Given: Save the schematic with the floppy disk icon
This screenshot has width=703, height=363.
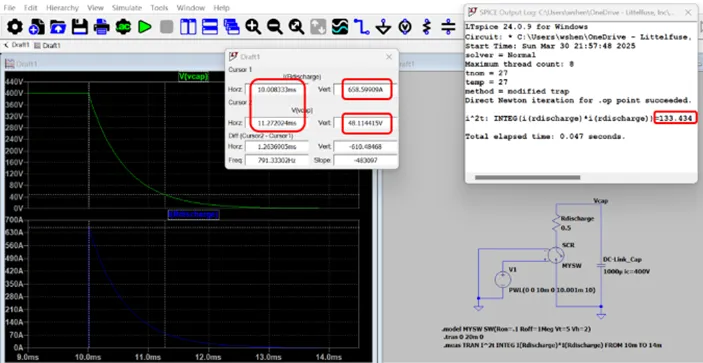Looking at the screenshot, I should (x=80, y=27).
